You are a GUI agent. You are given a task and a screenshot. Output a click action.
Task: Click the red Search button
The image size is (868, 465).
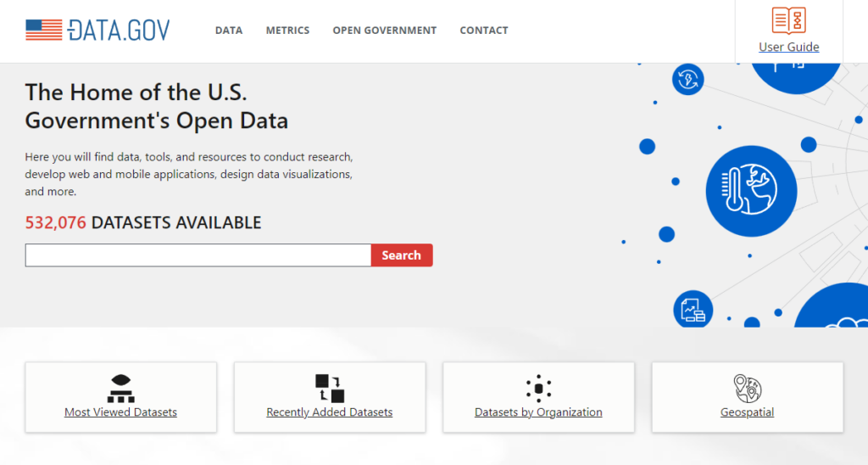402,255
